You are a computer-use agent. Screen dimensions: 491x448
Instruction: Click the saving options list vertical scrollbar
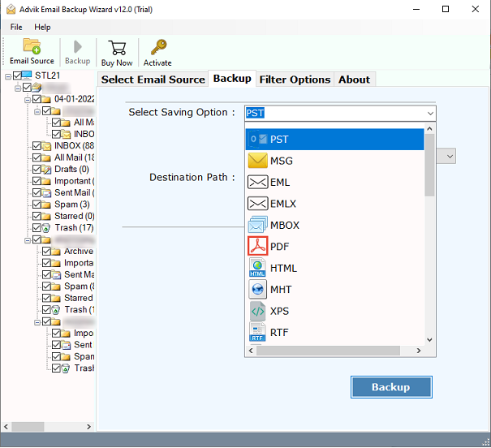(429, 165)
